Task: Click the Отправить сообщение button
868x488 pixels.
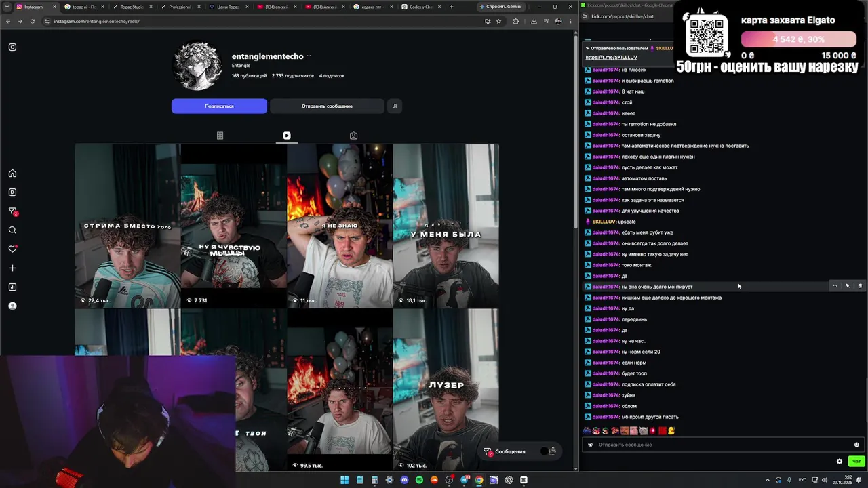Action: (x=327, y=106)
